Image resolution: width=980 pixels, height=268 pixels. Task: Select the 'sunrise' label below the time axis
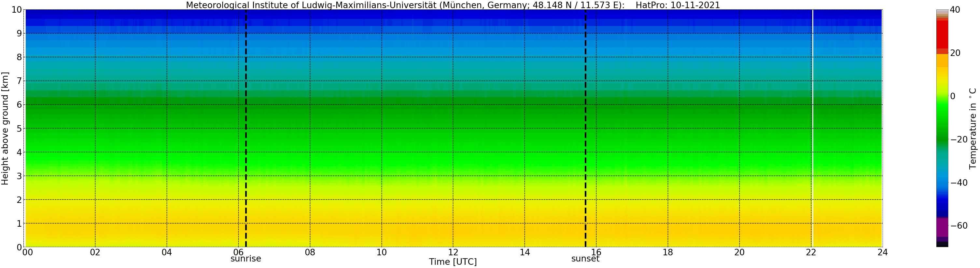[246, 259]
